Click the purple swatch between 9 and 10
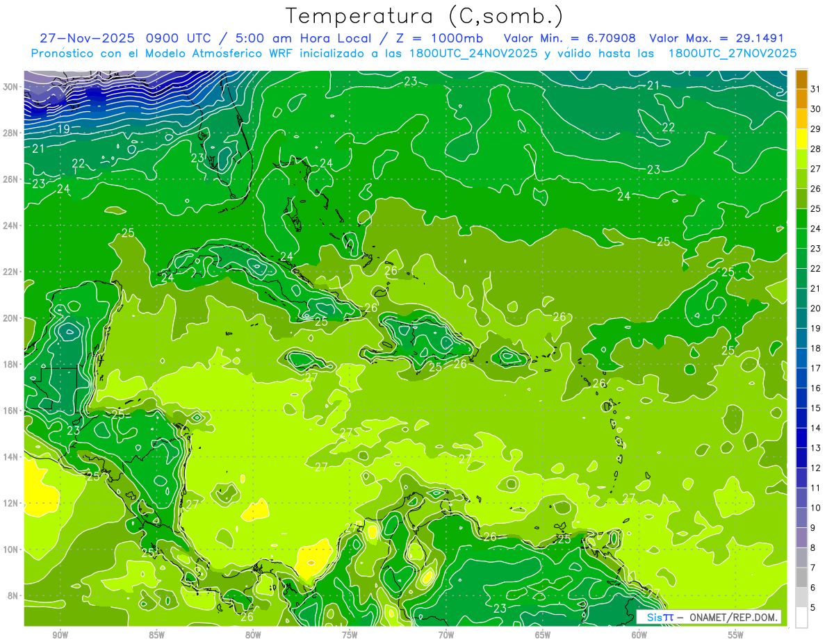 tap(802, 518)
